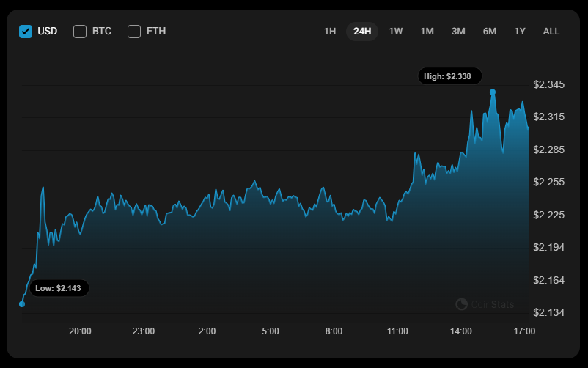Enable the ETH currency checkbox
588x368 pixels.
click(x=134, y=32)
